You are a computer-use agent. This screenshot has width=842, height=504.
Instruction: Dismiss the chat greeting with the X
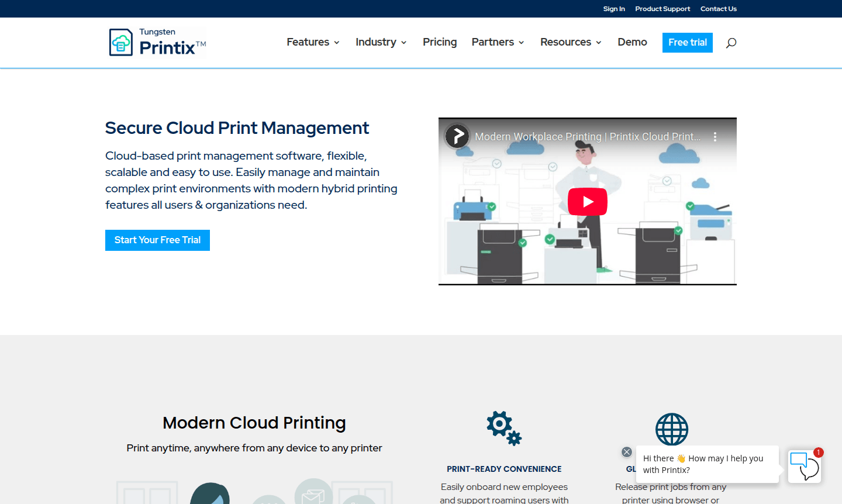point(626,451)
